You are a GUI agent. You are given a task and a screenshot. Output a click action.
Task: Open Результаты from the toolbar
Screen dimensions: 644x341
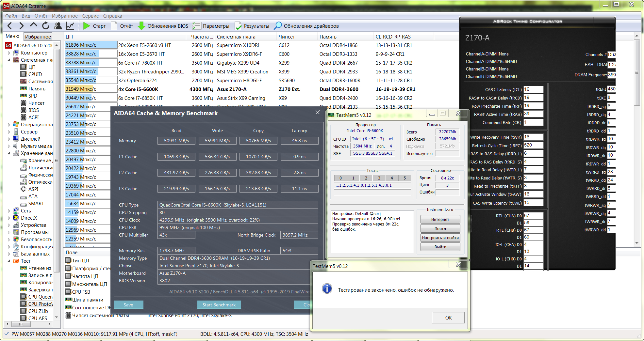pyautogui.click(x=252, y=26)
